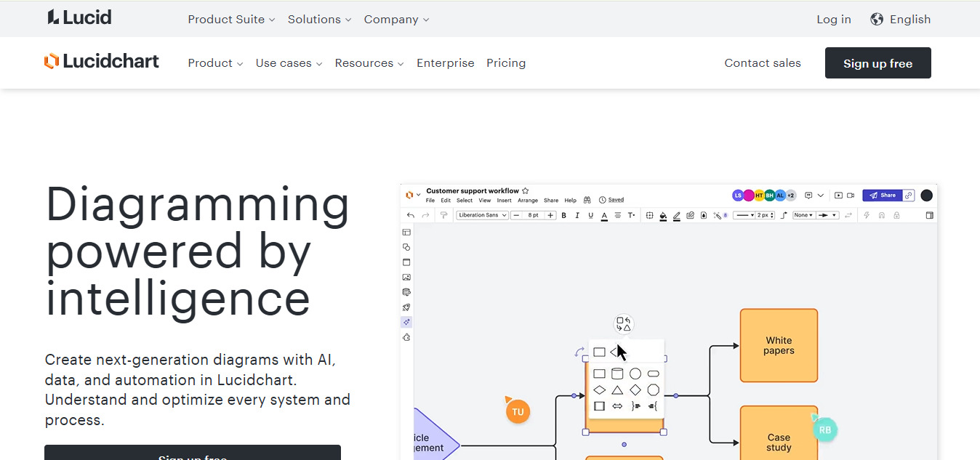Image resolution: width=980 pixels, height=460 pixels.
Task: Star the Customer support workflow document
Action: (x=525, y=191)
